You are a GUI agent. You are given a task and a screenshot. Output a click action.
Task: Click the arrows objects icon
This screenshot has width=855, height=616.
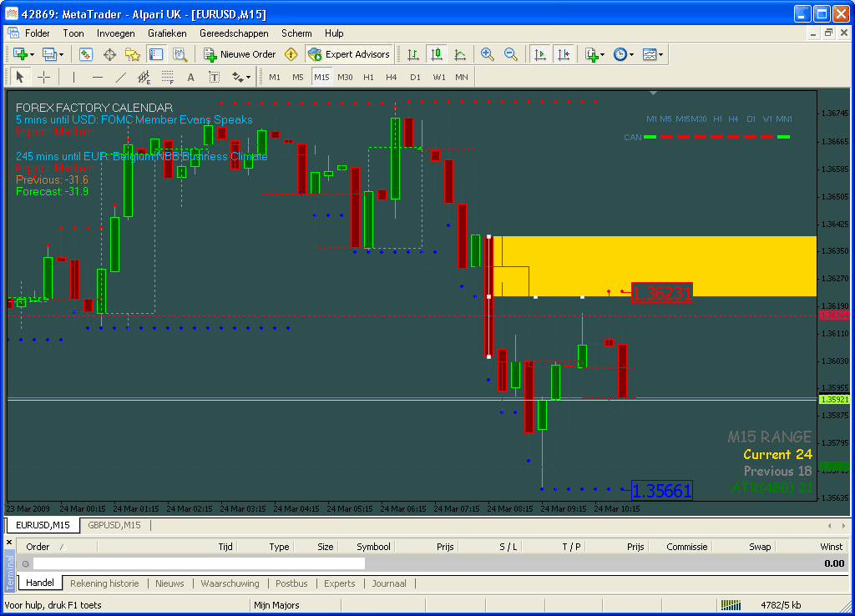238,77
